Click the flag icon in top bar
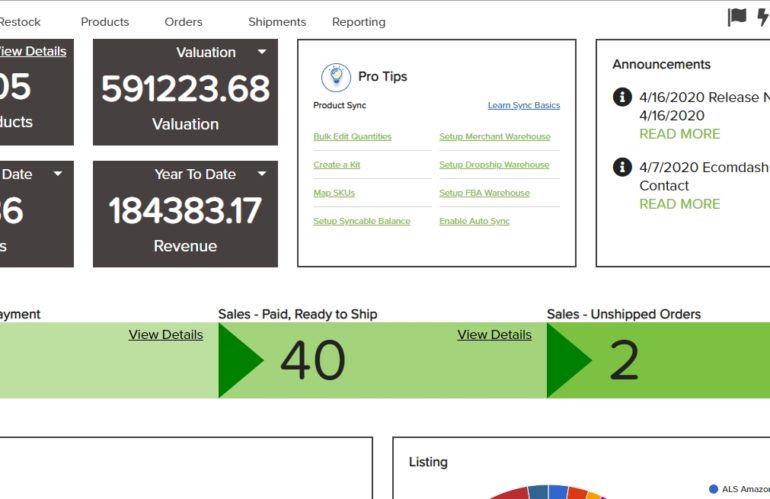 click(737, 17)
